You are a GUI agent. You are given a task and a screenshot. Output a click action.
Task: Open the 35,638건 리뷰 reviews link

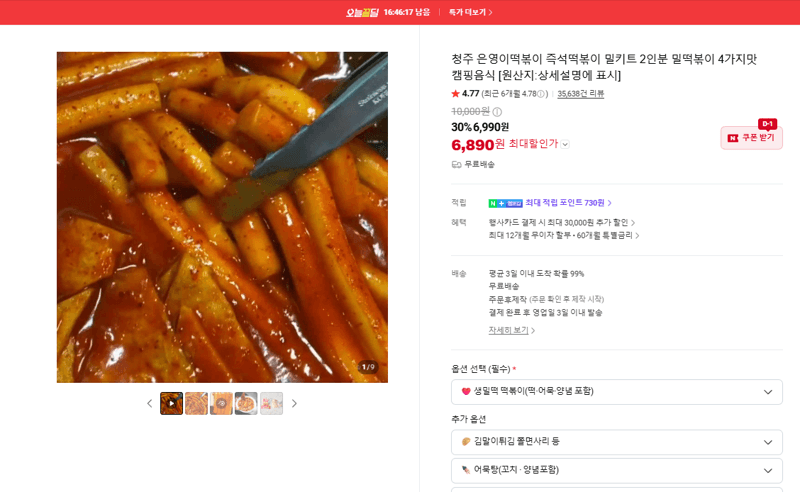[581, 94]
